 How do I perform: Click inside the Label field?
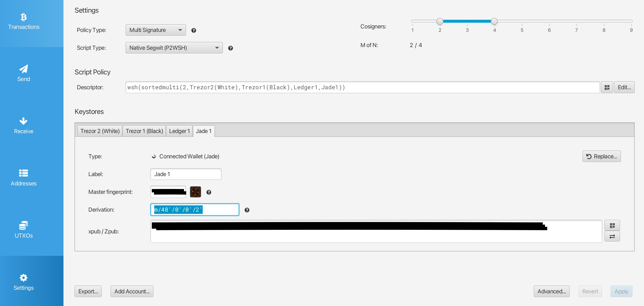[186, 174]
